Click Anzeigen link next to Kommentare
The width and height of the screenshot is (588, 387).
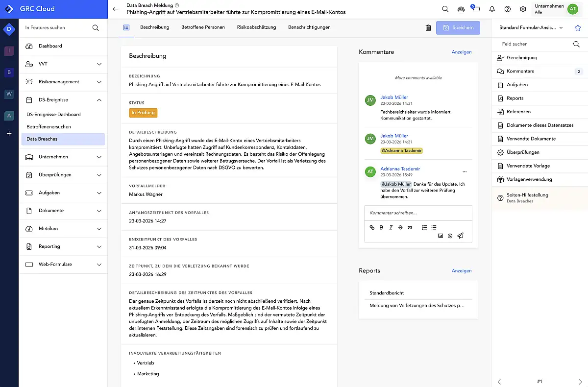[462, 52]
